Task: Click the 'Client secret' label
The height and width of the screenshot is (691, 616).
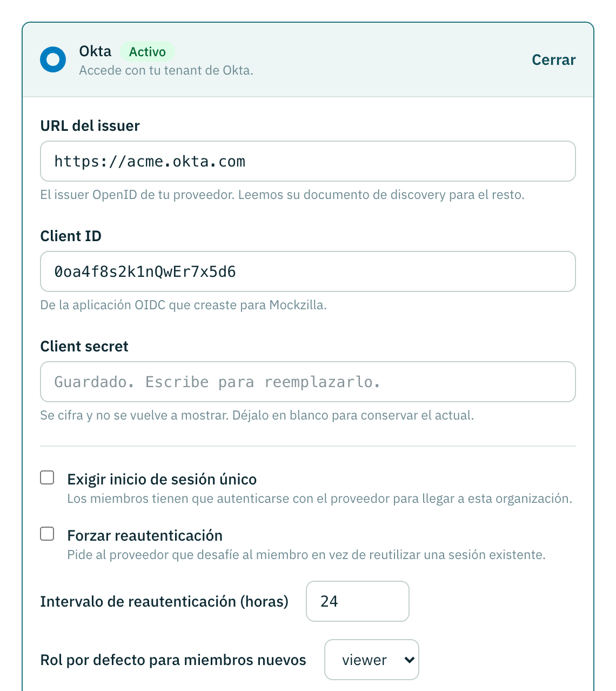Action: (x=84, y=346)
